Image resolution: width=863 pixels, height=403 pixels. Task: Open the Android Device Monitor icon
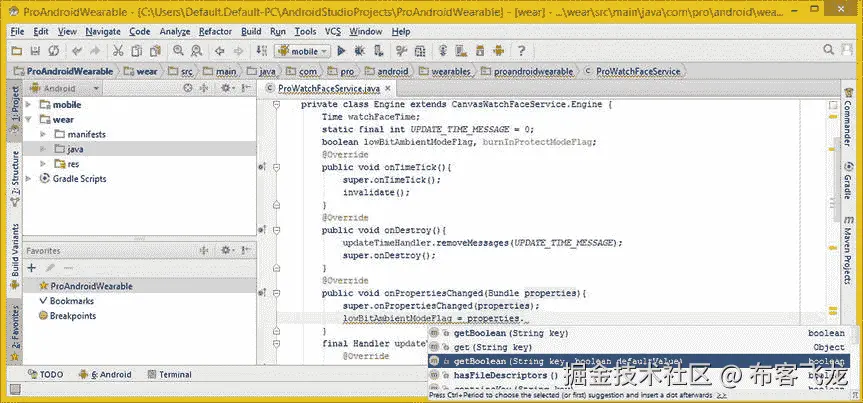(499, 51)
